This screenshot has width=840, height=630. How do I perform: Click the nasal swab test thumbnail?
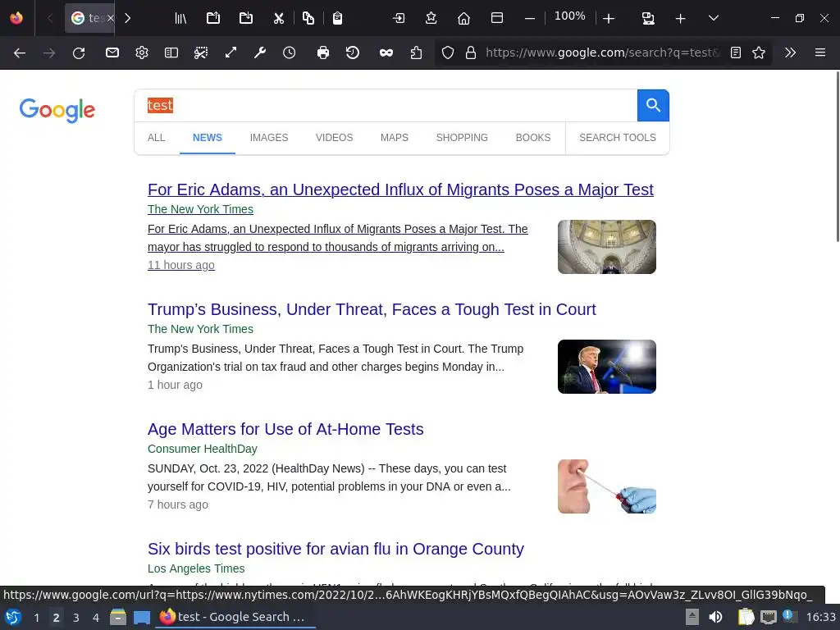(607, 486)
